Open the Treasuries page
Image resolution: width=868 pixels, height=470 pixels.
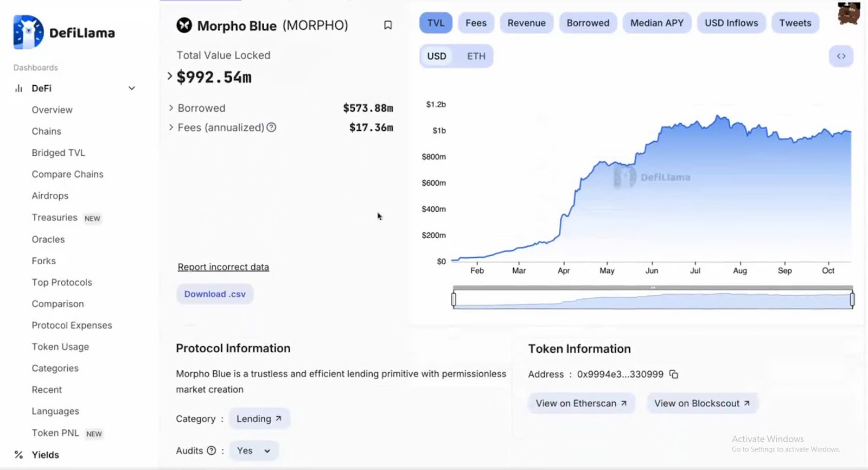coord(55,217)
